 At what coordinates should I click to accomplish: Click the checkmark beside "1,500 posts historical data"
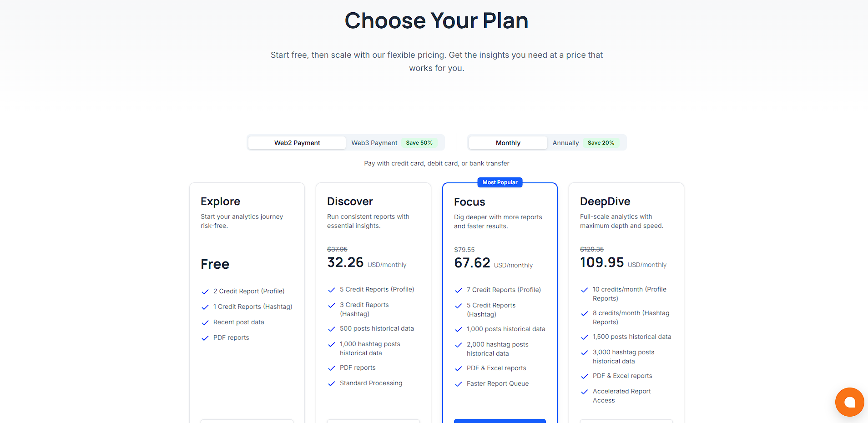point(584,337)
